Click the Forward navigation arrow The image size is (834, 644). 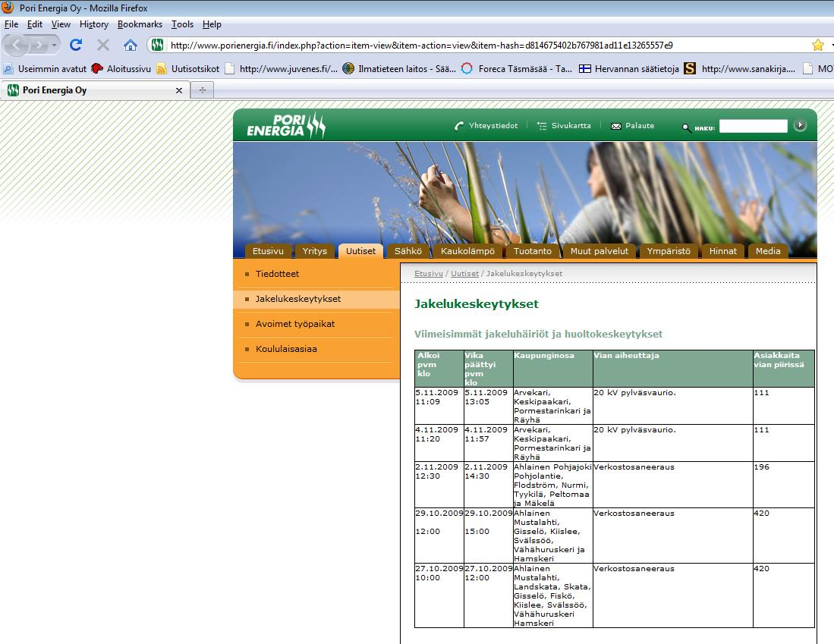38,46
